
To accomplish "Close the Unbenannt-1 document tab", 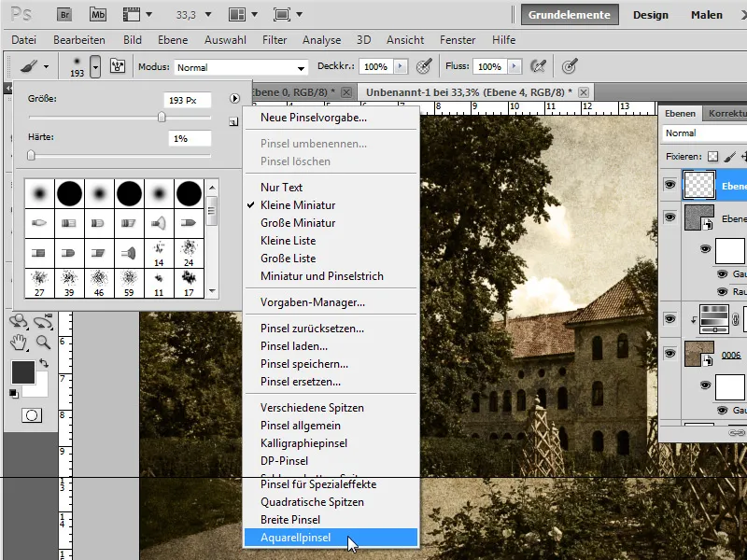I will pos(584,91).
